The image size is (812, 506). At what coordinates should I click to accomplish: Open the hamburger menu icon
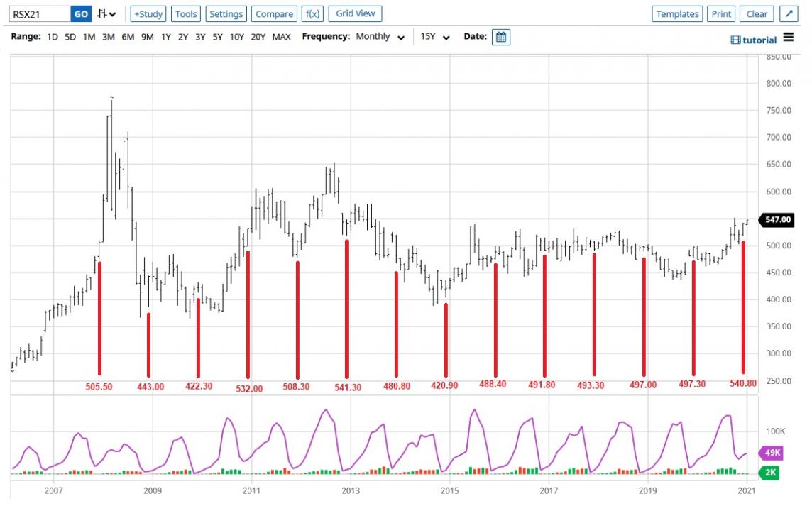(789, 38)
